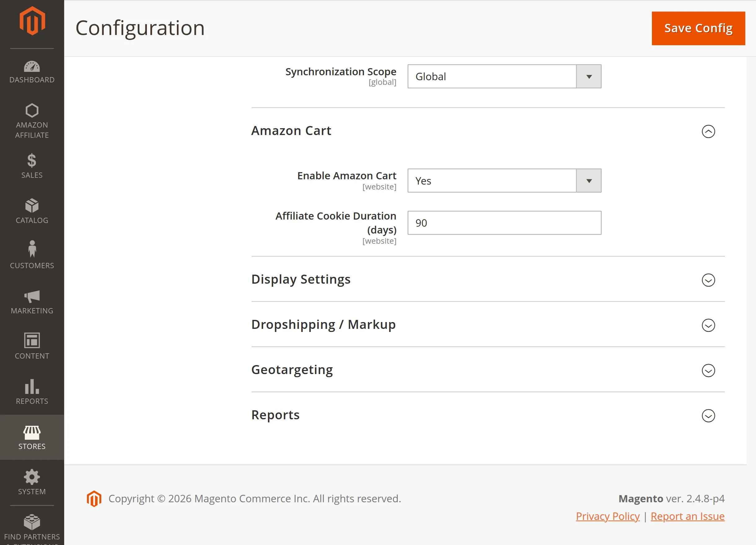This screenshot has width=756, height=545.
Task: Open the Enable Amazon Cart dropdown
Action: coord(504,181)
